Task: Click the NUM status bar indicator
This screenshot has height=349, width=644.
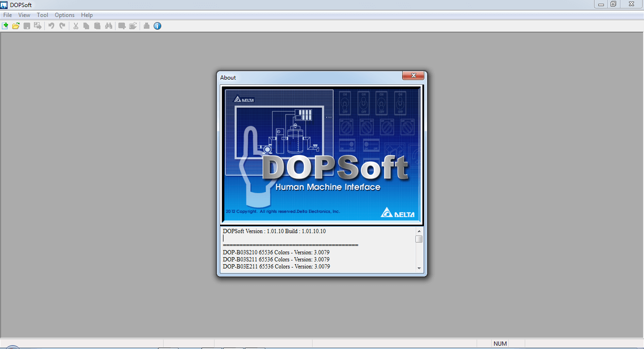Action: point(500,343)
